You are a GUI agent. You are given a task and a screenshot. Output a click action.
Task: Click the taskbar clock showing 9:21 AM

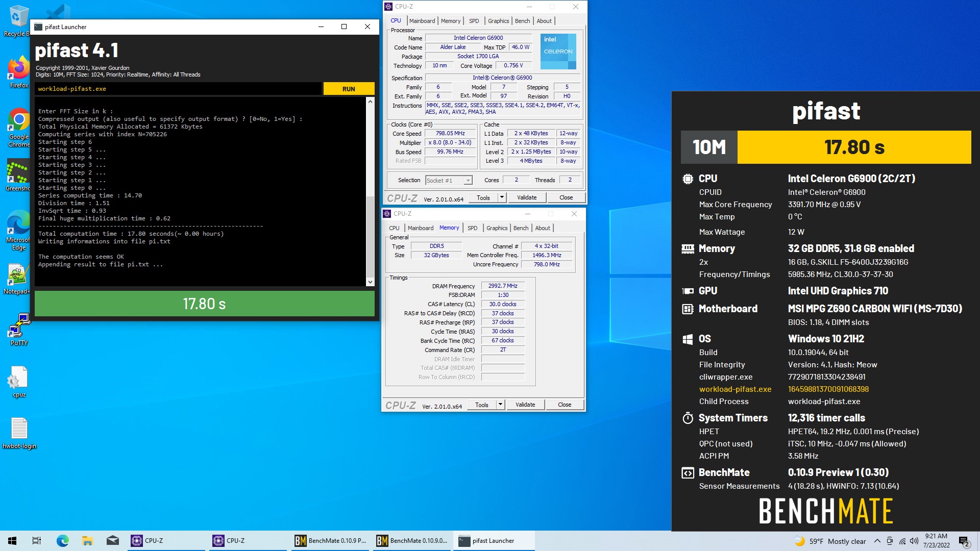(x=936, y=541)
